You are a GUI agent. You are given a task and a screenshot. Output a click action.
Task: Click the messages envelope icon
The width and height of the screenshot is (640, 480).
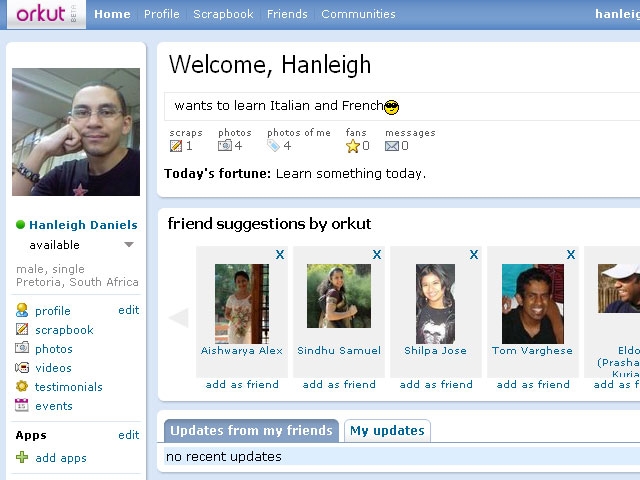[x=391, y=146]
